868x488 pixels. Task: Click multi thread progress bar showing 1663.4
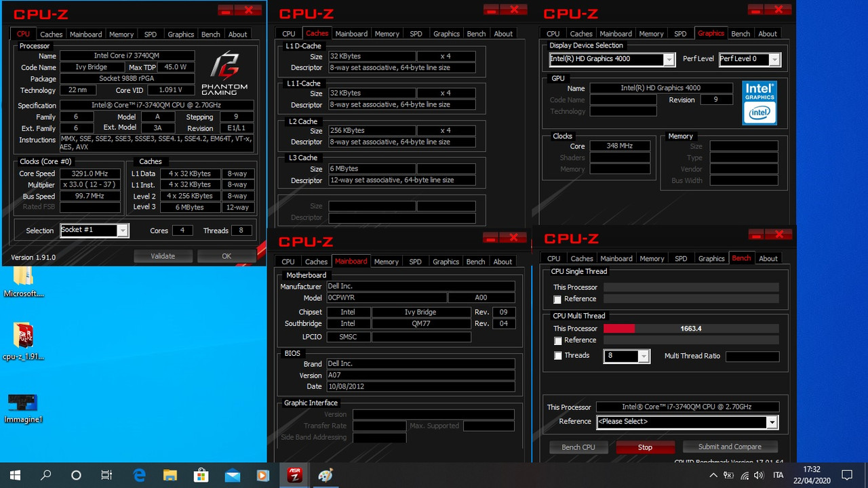click(x=691, y=329)
